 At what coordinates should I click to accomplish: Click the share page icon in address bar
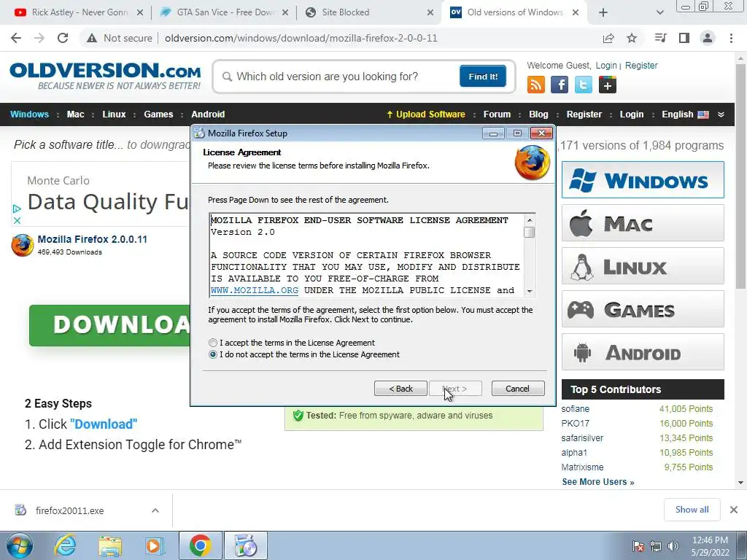pos(608,38)
